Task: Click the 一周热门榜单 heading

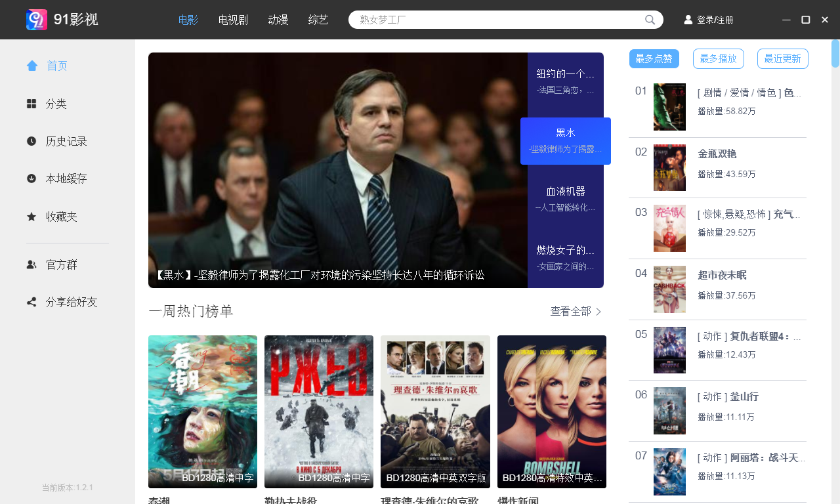Action: coord(191,311)
